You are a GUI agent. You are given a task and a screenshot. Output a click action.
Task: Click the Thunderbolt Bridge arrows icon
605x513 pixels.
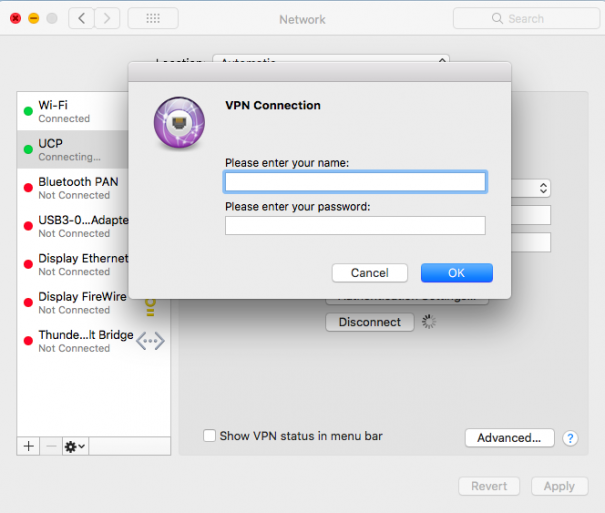pyautogui.click(x=150, y=341)
